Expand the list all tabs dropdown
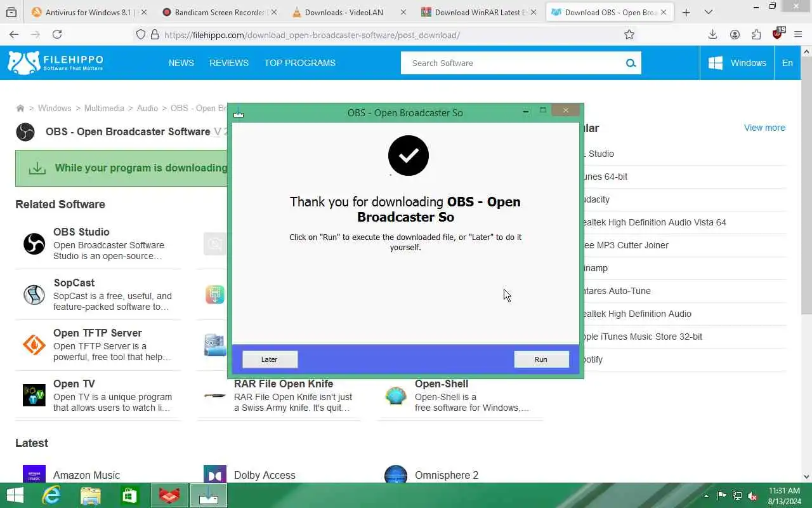Screen dimensions: 812x508 coord(709,12)
